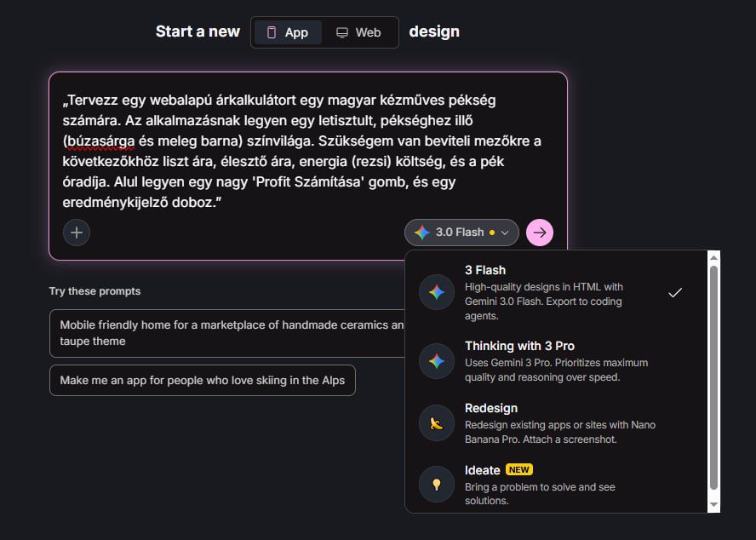Use the handmade ceramics marketplace prompt
This screenshot has height=540, width=756.
pyautogui.click(x=227, y=333)
